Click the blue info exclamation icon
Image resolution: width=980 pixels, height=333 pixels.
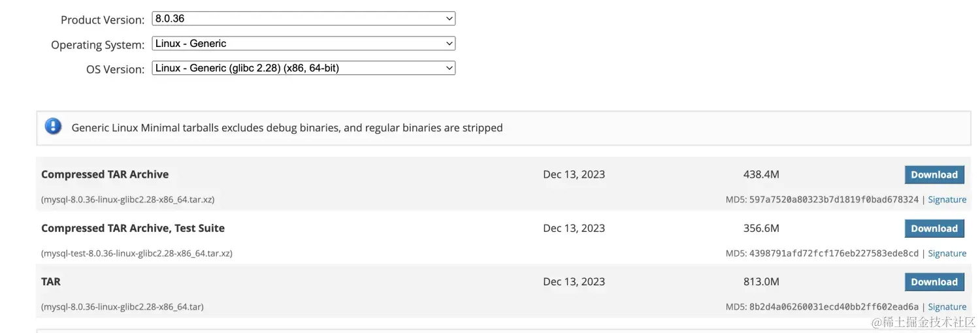(53, 127)
